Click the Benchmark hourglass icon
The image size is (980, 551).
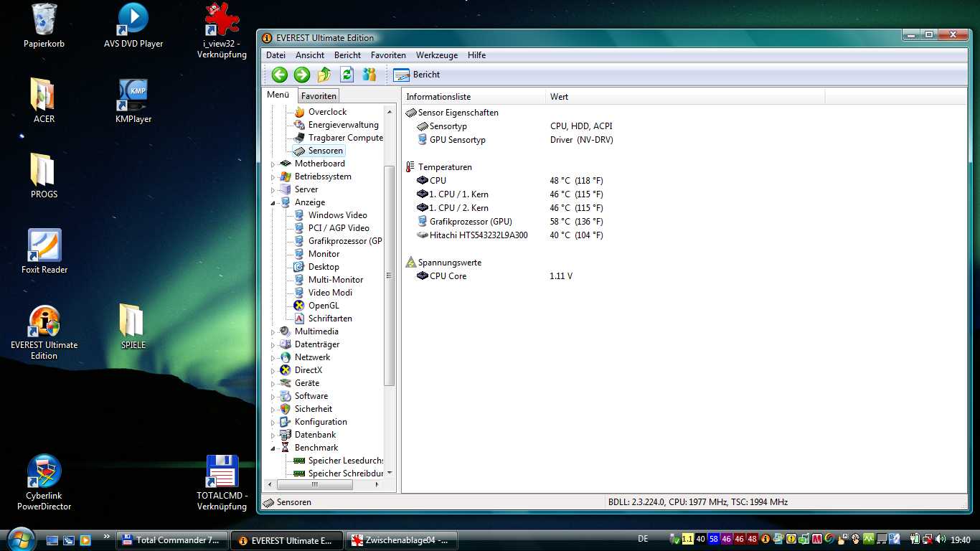tap(286, 448)
